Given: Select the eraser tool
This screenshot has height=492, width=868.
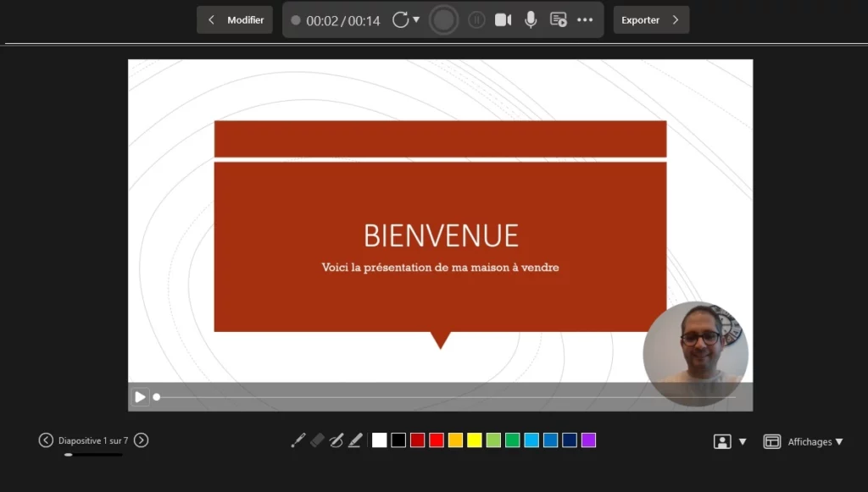Looking at the screenshot, I should click(x=317, y=440).
